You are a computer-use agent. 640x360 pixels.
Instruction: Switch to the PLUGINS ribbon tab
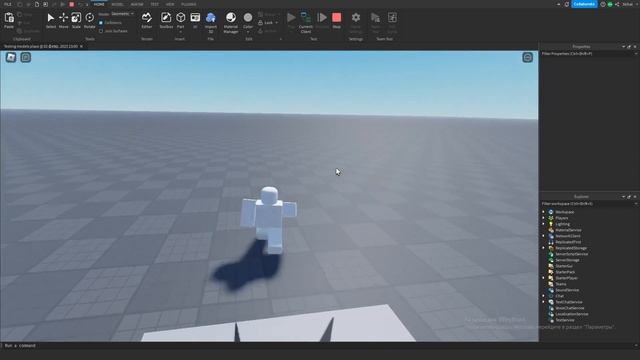(x=189, y=4)
